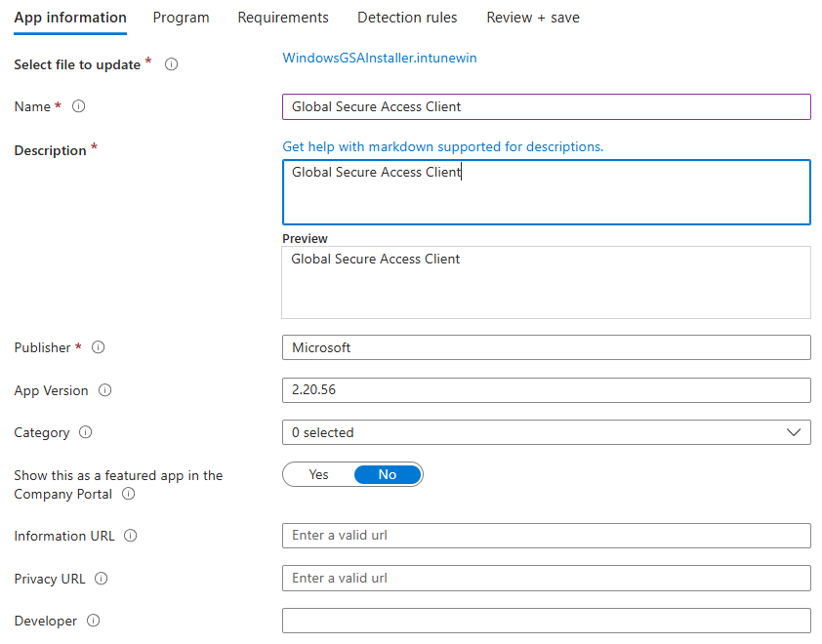Image resolution: width=822 pixels, height=644 pixels.
Task: Switch to the Program tab
Action: 181,18
